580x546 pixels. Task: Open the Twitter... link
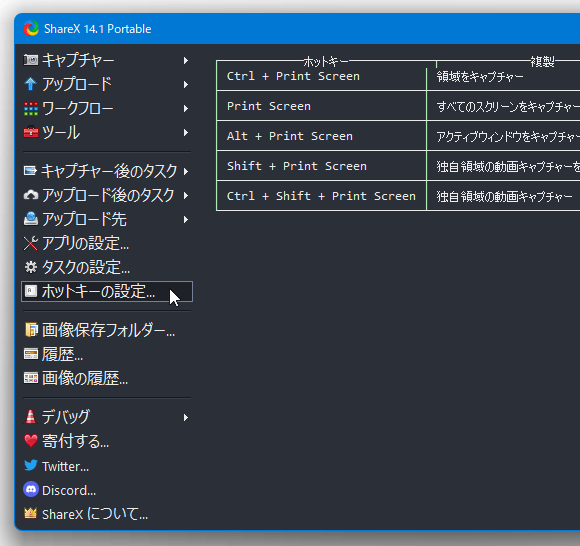pos(107,466)
